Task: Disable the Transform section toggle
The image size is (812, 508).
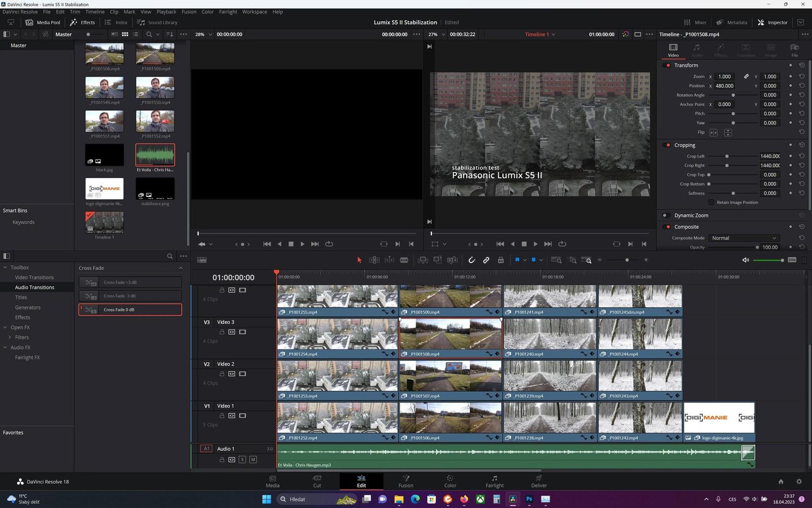Action: click(x=667, y=66)
